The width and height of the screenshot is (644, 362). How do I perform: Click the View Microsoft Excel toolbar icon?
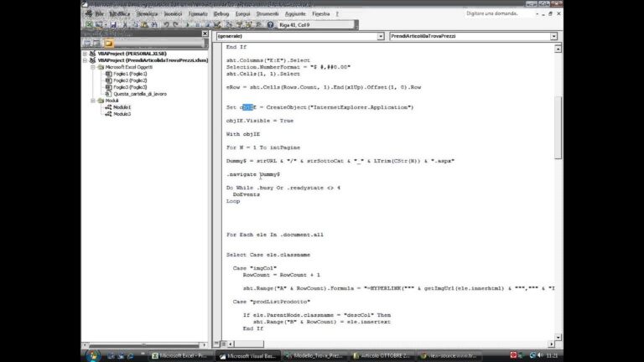click(x=89, y=24)
